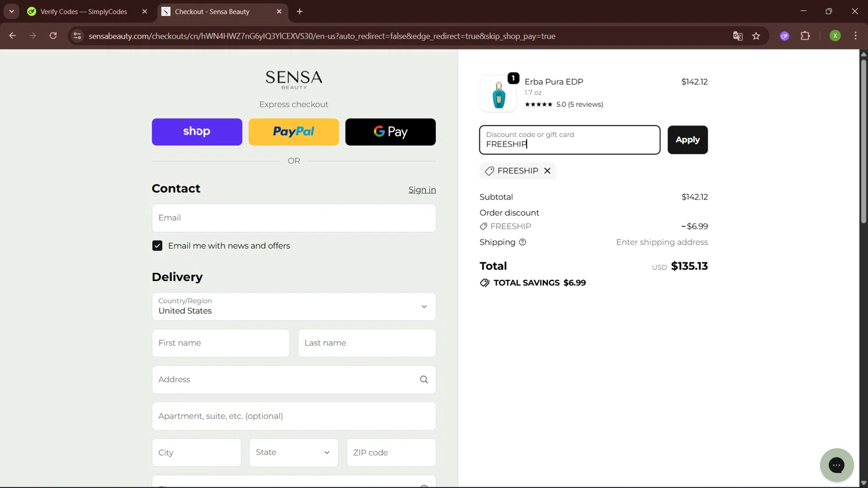The height and width of the screenshot is (488, 868).
Task: Click the Address input field
Action: (294, 380)
